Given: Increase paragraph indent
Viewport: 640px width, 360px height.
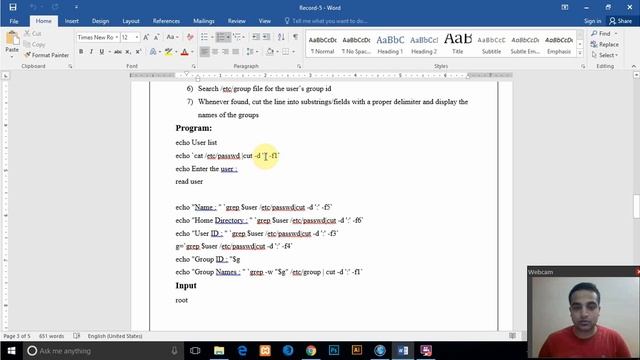Looking at the screenshot, I should (266, 37).
